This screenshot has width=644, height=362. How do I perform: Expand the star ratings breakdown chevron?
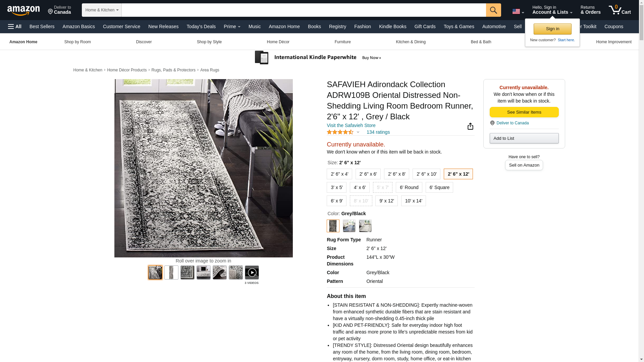[x=358, y=132]
